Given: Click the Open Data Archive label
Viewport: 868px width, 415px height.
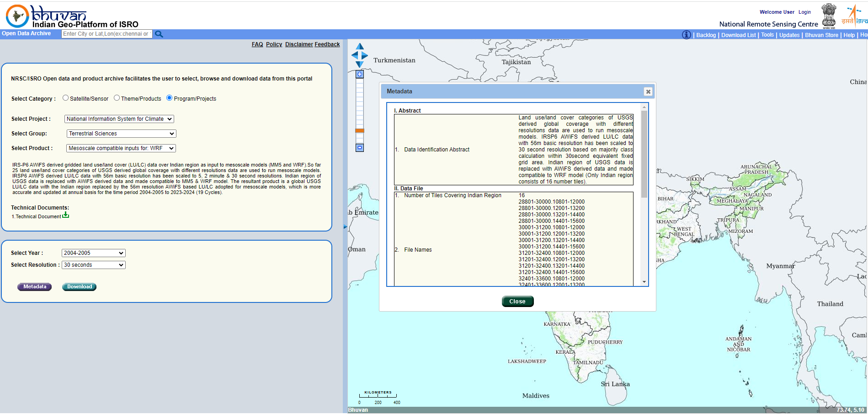Looking at the screenshot, I should tap(27, 33).
